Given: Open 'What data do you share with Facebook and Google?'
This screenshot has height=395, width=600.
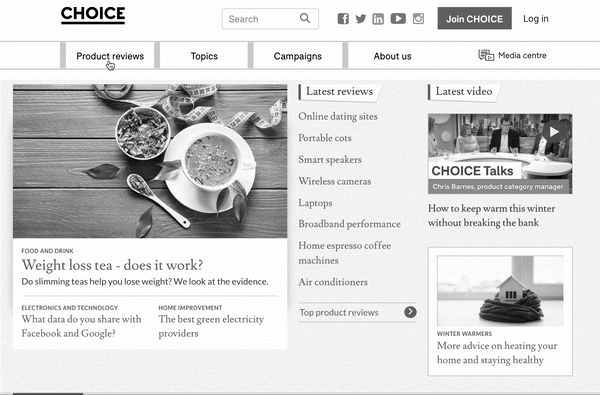Looking at the screenshot, I should (82, 326).
